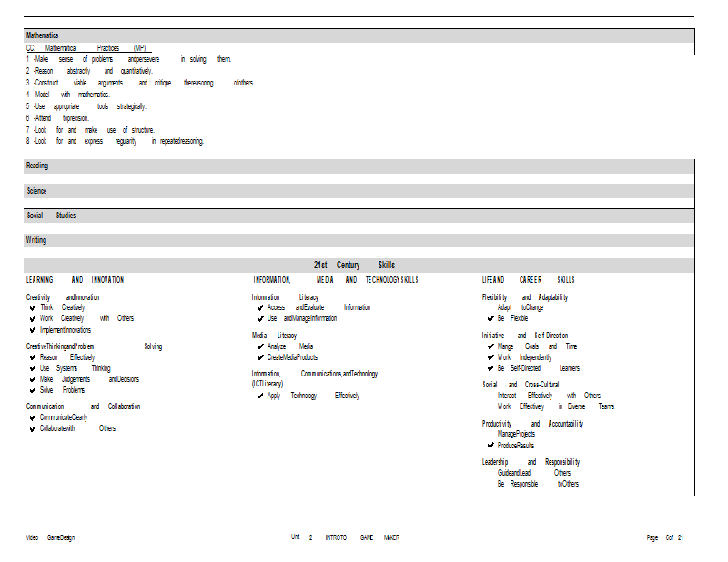Click practice 3 'Construct viable arguments' line
The height and width of the screenshot is (562, 728).
(x=140, y=83)
